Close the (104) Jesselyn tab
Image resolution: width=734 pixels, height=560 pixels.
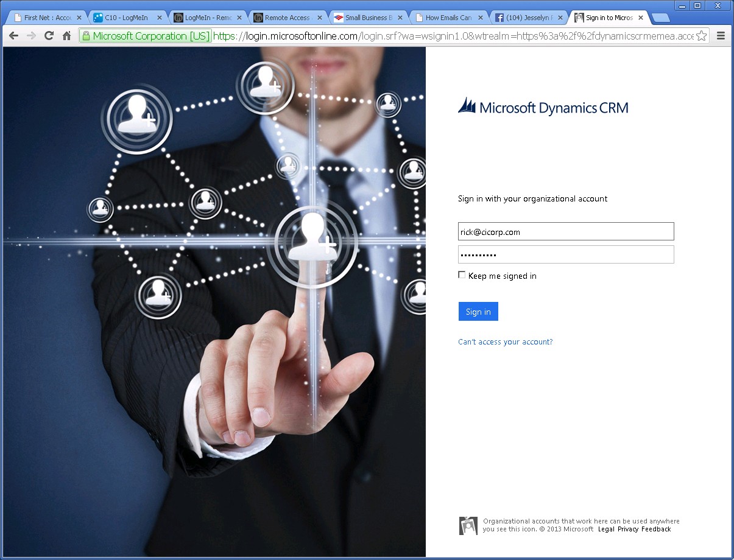coord(560,18)
